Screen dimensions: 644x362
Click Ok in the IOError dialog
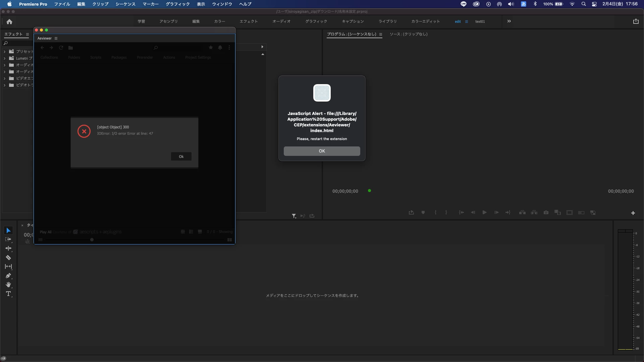coord(181,157)
